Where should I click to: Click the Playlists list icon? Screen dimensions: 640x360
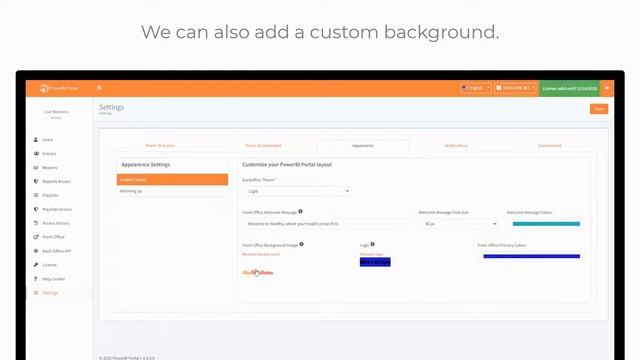(36, 195)
